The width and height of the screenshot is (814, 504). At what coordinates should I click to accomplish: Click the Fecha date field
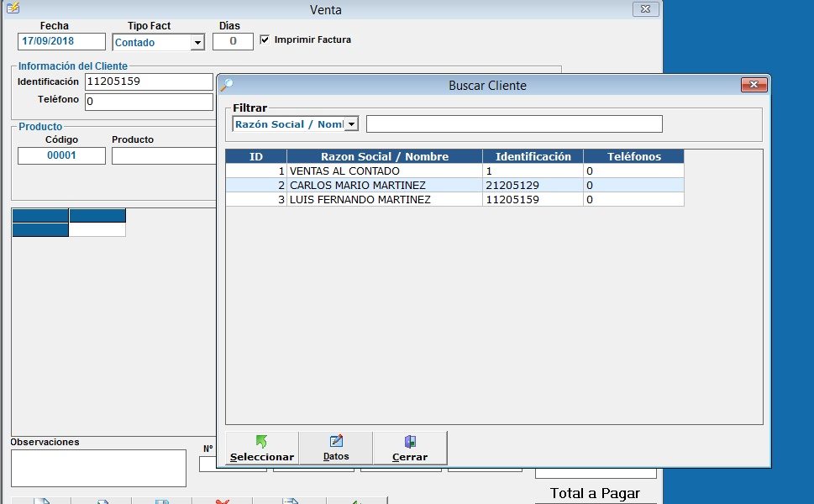[61, 41]
